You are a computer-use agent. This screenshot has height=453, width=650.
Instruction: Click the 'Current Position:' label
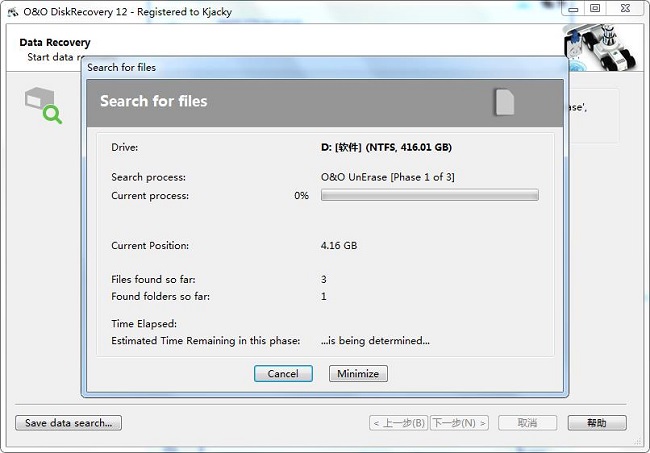click(x=150, y=245)
